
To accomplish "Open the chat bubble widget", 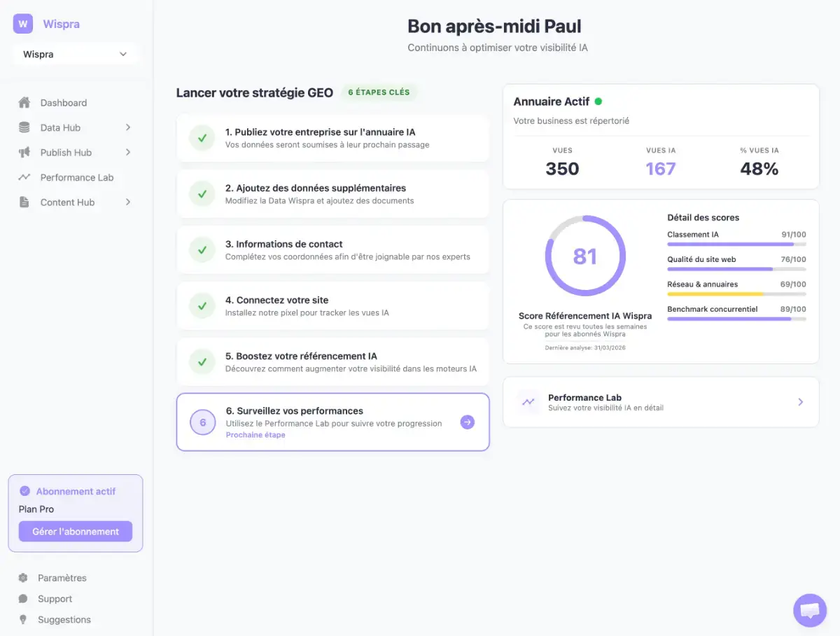I will 809,610.
